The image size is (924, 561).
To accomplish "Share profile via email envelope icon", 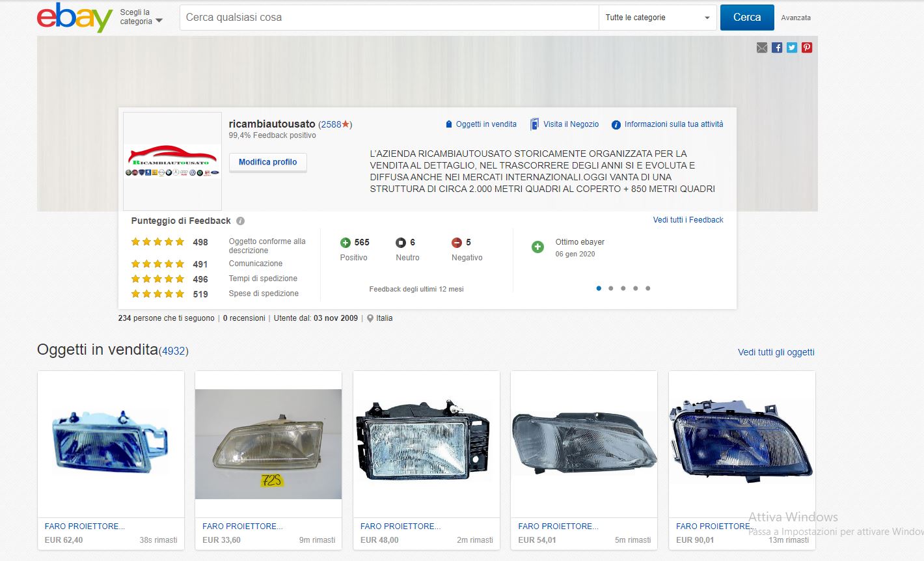I will 762,48.
